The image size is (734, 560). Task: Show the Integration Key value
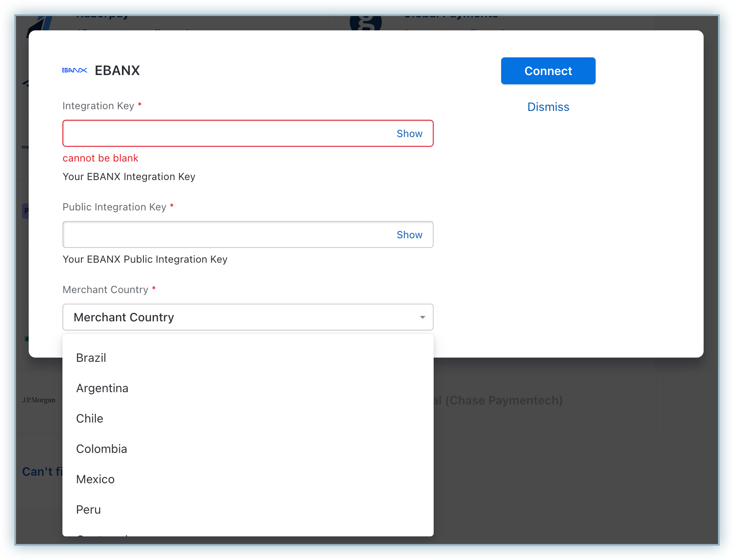[409, 134]
